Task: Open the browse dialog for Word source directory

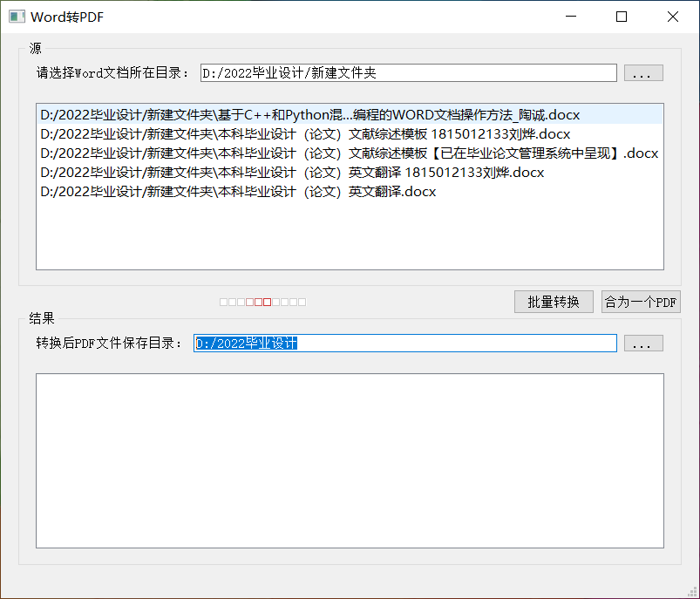Action: click(x=642, y=73)
